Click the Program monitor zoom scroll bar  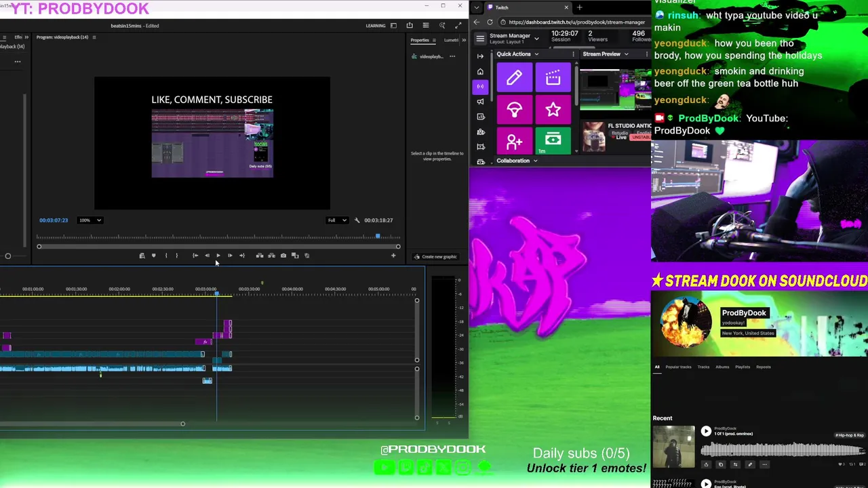click(x=218, y=247)
